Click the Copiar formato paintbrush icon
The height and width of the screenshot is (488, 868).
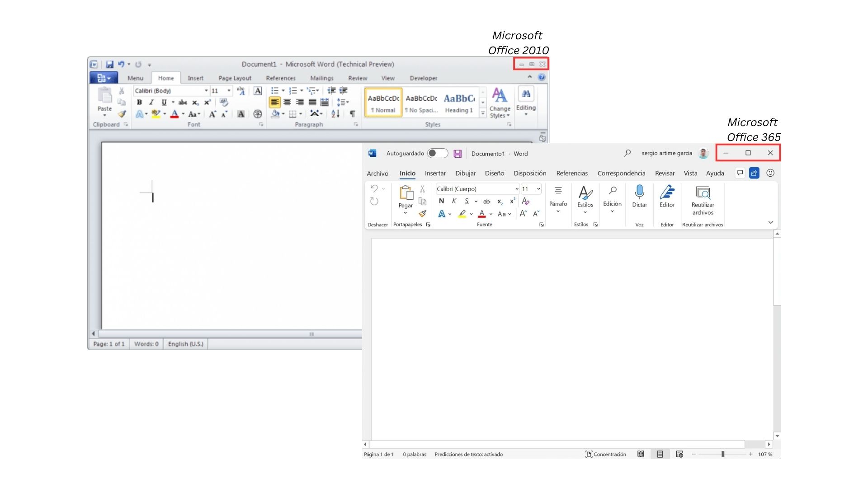pyautogui.click(x=422, y=214)
